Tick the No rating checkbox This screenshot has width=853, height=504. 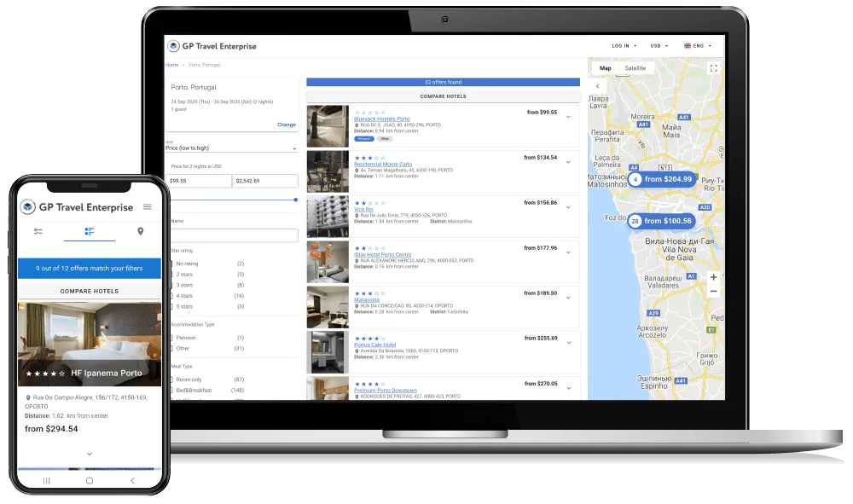click(171, 264)
